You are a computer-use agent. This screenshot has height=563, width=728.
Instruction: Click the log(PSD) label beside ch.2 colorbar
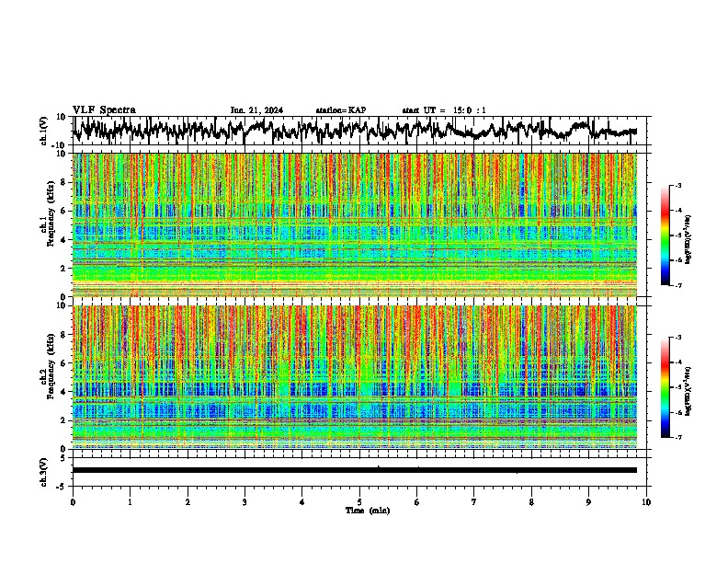pyautogui.click(x=688, y=390)
